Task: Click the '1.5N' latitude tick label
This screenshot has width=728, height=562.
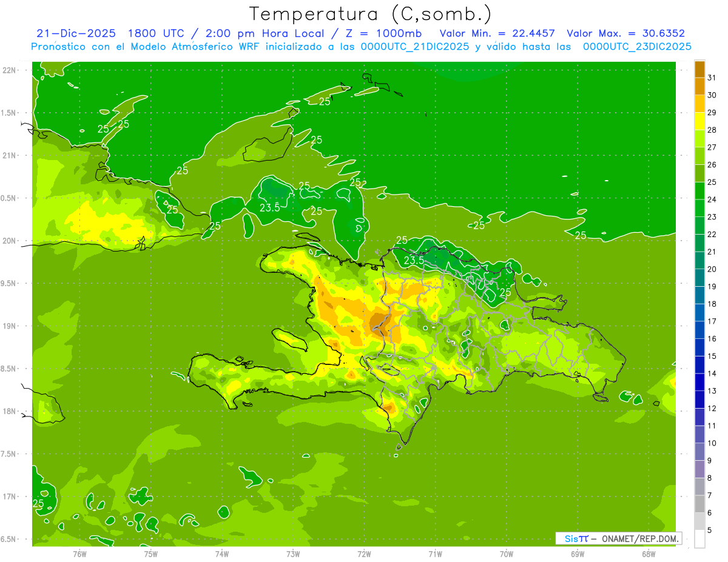Action: (9, 113)
